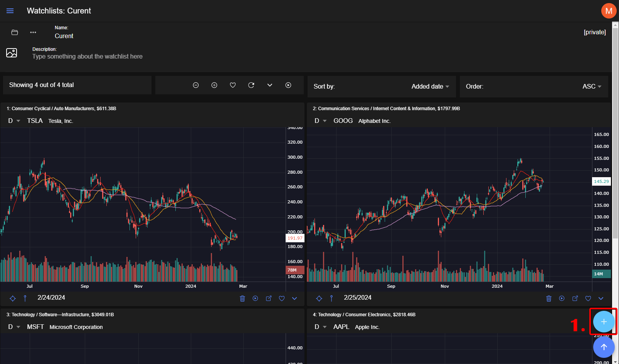The width and height of the screenshot is (619, 364).
Task: Open the user avatar M menu
Action: (609, 11)
